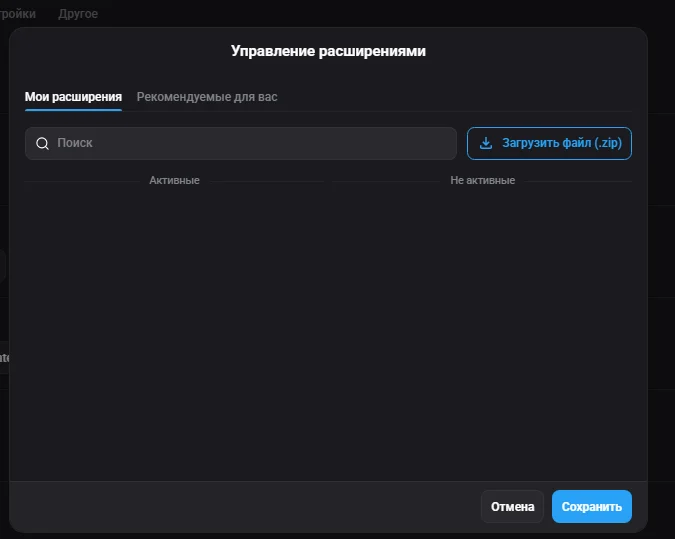Image resolution: width=675 pixels, height=539 pixels.
Task: Open the Рекомендуемые для вас tab
Action: click(207, 97)
